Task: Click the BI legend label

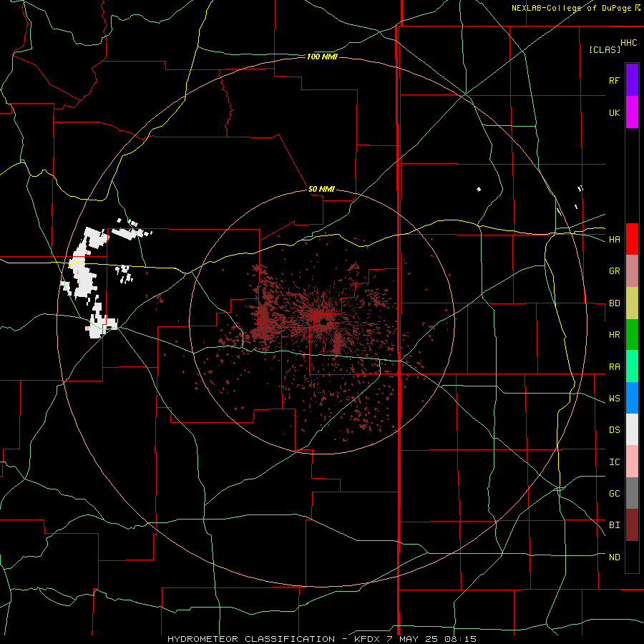Action: point(614,525)
